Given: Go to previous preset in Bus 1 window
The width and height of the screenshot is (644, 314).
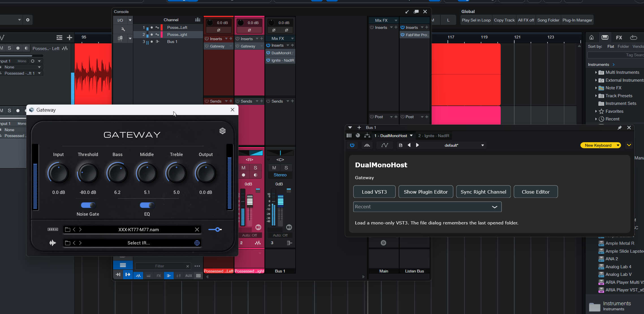Looking at the screenshot, I should click(409, 145).
